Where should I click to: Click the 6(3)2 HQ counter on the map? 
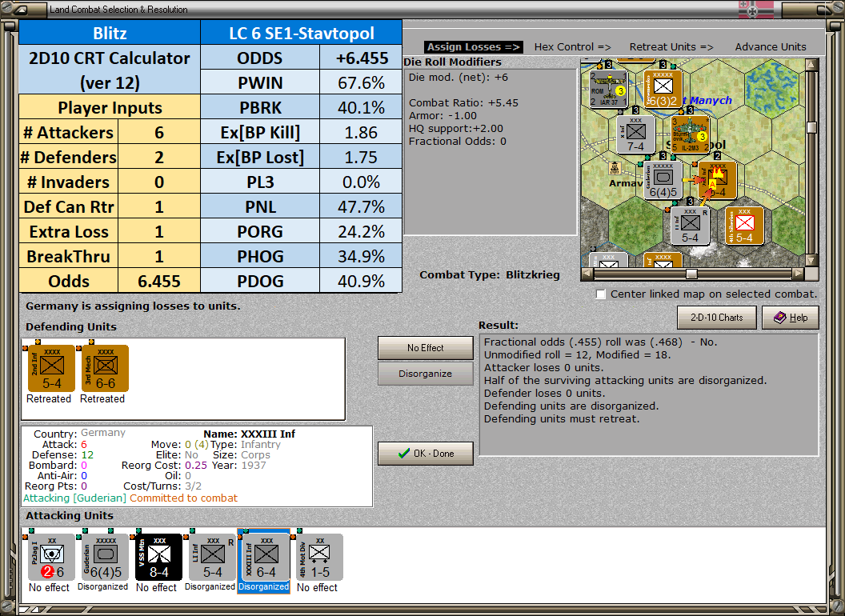pyautogui.click(x=663, y=88)
